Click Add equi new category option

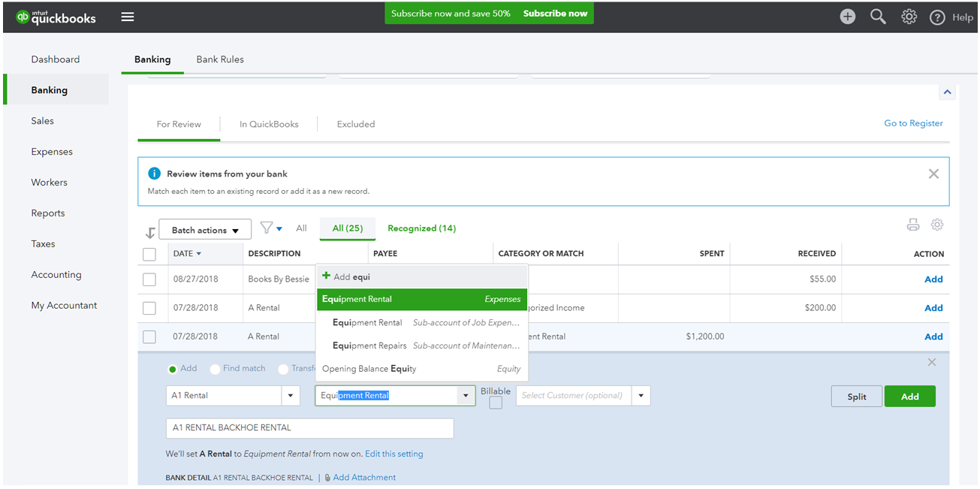pos(422,276)
